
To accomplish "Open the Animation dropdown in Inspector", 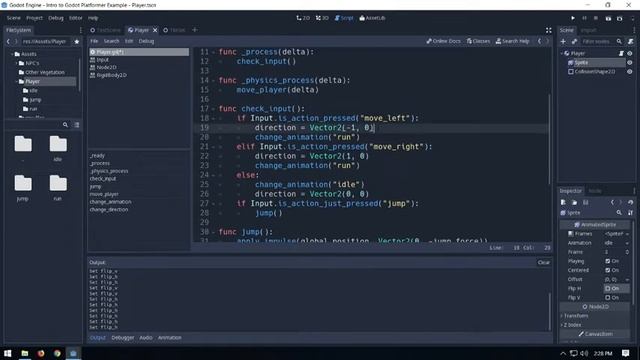I will 617,243.
